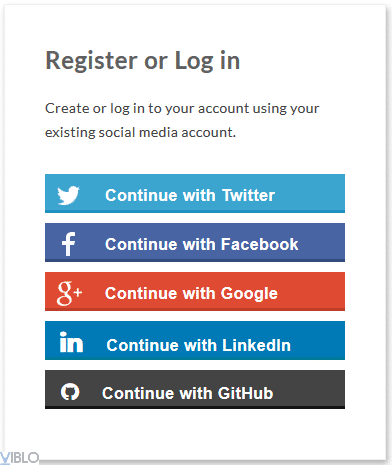Select the Continue with Facebook label
392x465 pixels.
pyautogui.click(x=202, y=244)
